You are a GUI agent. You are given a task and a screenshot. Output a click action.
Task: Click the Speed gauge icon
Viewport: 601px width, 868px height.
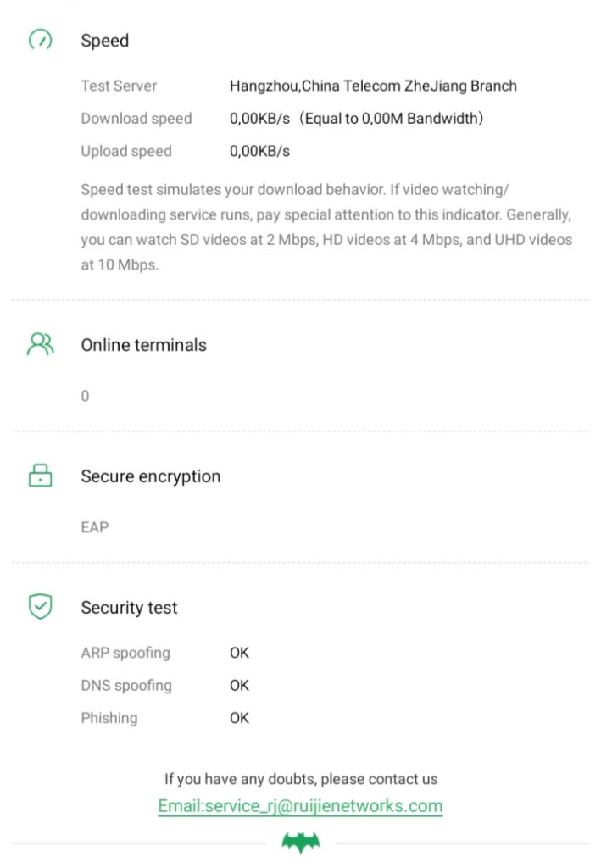point(40,41)
